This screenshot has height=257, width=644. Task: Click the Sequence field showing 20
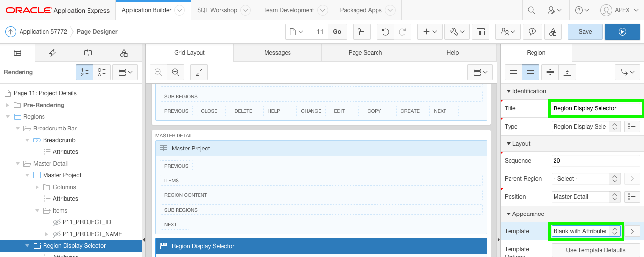596,161
